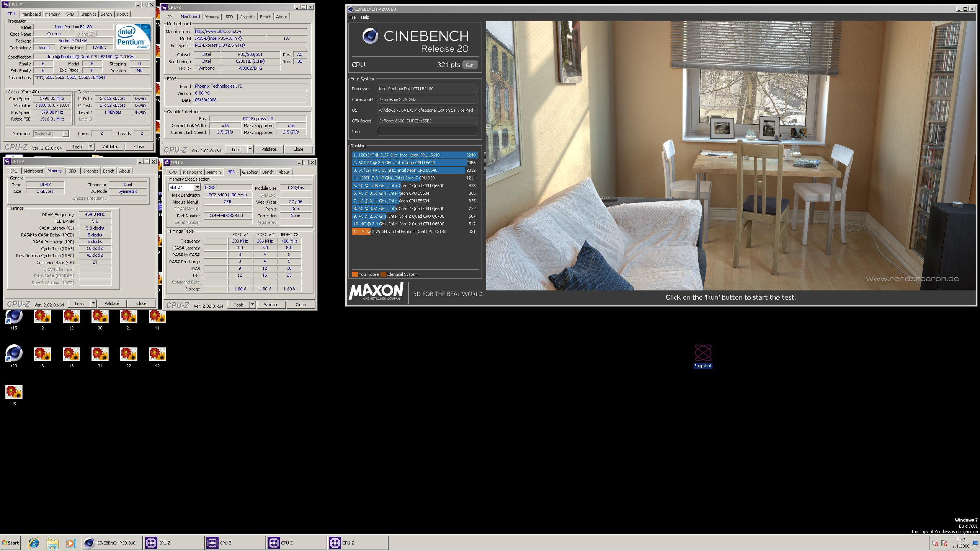Activate the last CPU-Z taskbar button
Screen dimensions: 980x551
tap(358, 543)
